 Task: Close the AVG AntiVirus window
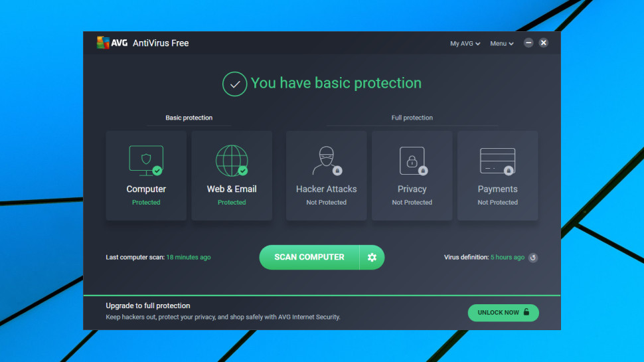pos(543,43)
